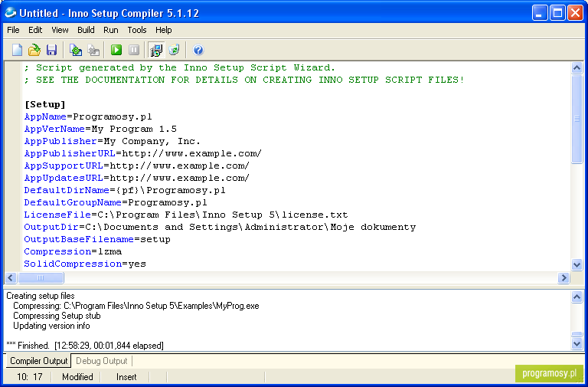This screenshot has width=588, height=387.
Task: Click the 'Script generated by' comment line
Action: pyautogui.click(x=180, y=67)
